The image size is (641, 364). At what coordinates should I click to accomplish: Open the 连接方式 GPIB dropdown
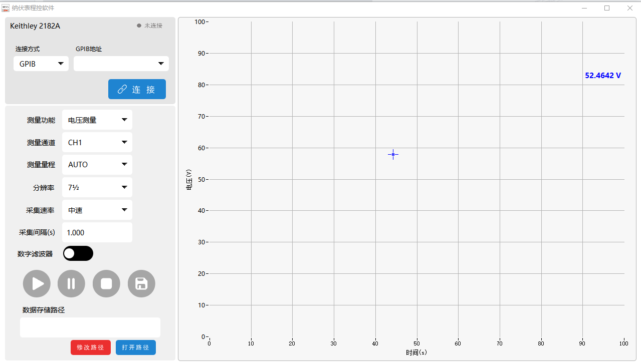pyautogui.click(x=41, y=64)
